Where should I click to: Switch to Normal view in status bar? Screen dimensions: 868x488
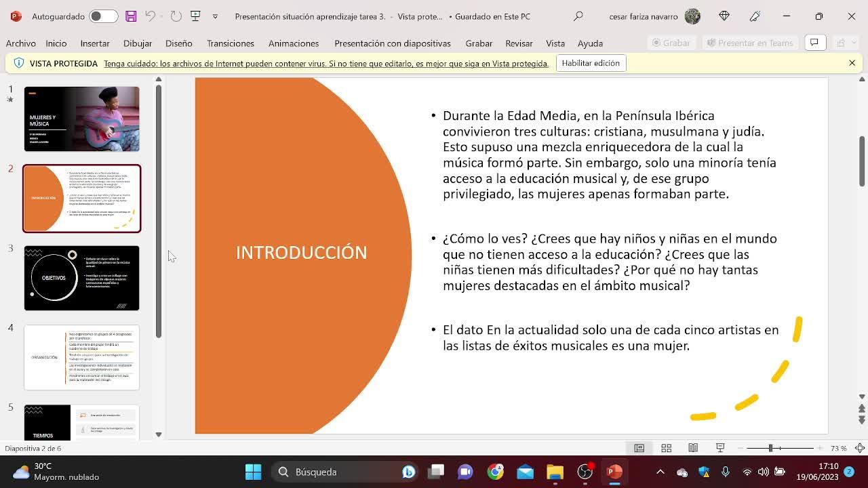point(639,448)
